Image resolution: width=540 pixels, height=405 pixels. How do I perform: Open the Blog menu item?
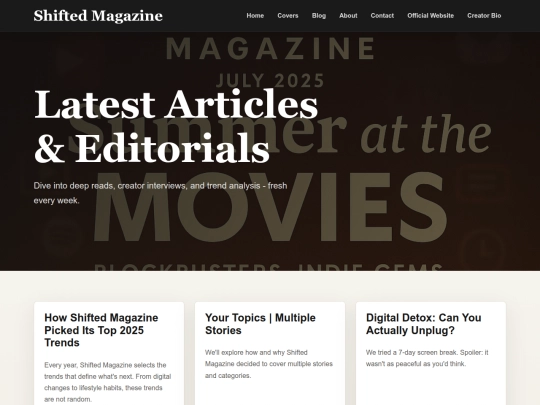pyautogui.click(x=319, y=15)
